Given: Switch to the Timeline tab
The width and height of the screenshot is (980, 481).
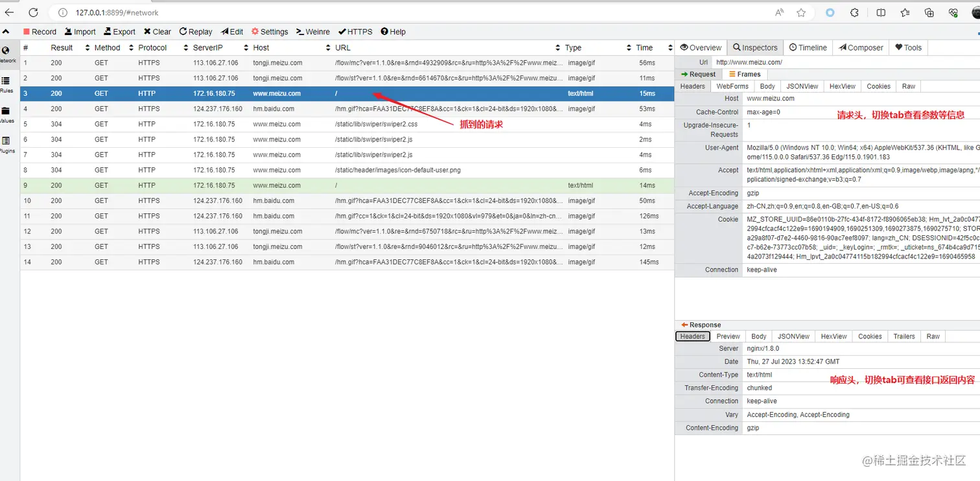Looking at the screenshot, I should (x=808, y=47).
